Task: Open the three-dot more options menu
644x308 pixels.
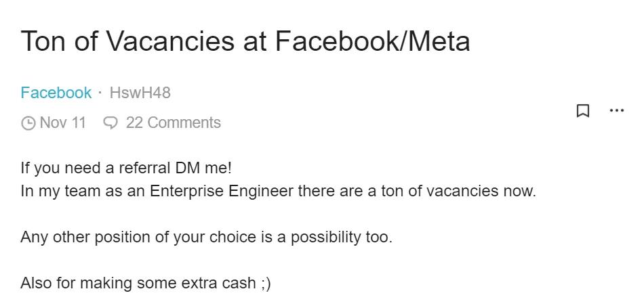Action: 617,110
